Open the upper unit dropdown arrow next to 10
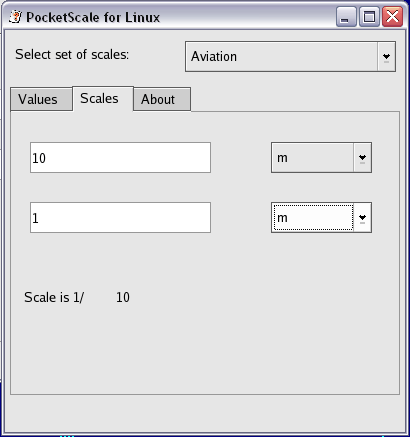The image size is (410, 437). pos(362,158)
